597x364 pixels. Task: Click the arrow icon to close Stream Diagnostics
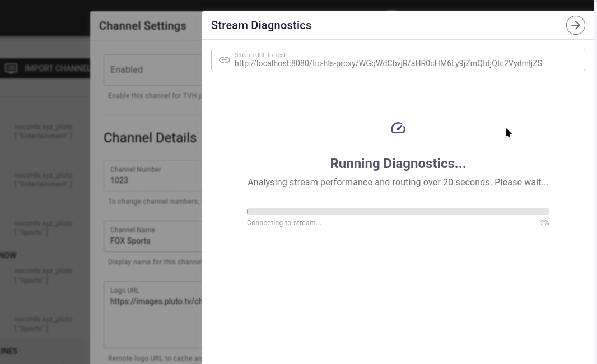575,25
